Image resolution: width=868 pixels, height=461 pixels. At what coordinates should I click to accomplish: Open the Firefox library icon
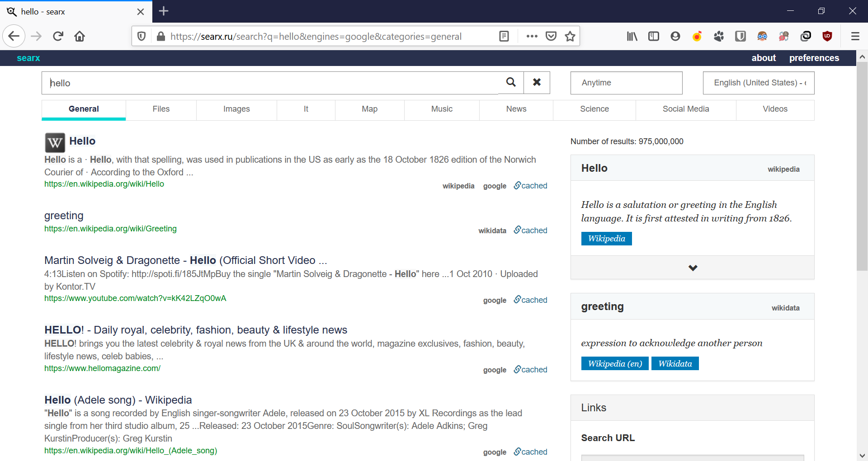click(x=632, y=36)
